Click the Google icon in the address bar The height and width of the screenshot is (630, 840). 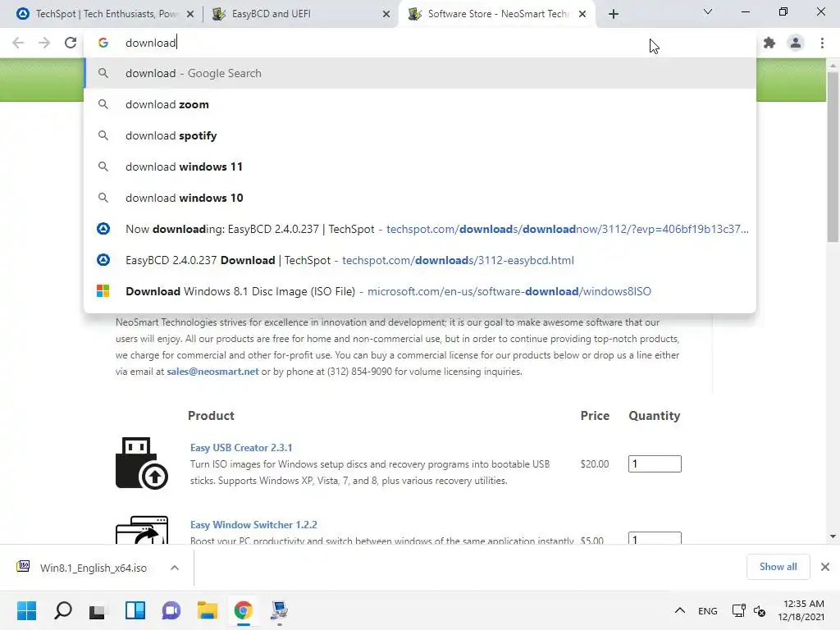pyautogui.click(x=103, y=43)
